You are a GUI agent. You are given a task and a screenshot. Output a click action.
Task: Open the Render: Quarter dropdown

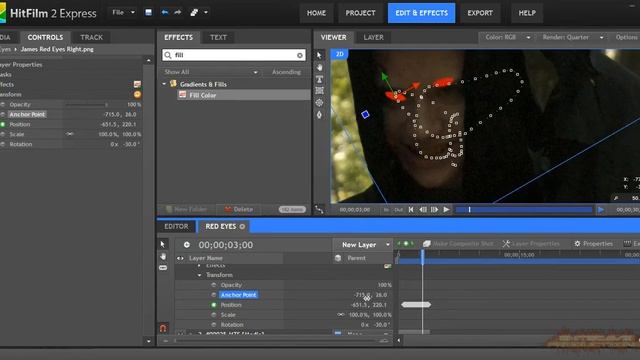(572, 37)
